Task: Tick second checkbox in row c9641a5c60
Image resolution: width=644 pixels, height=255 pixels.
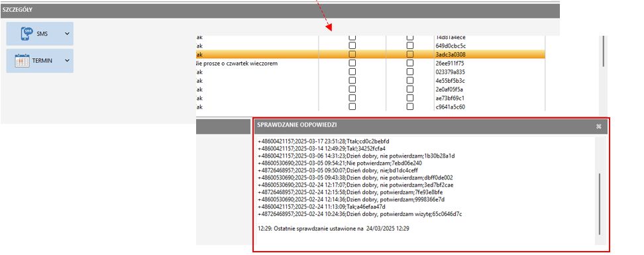Action: coord(410,107)
